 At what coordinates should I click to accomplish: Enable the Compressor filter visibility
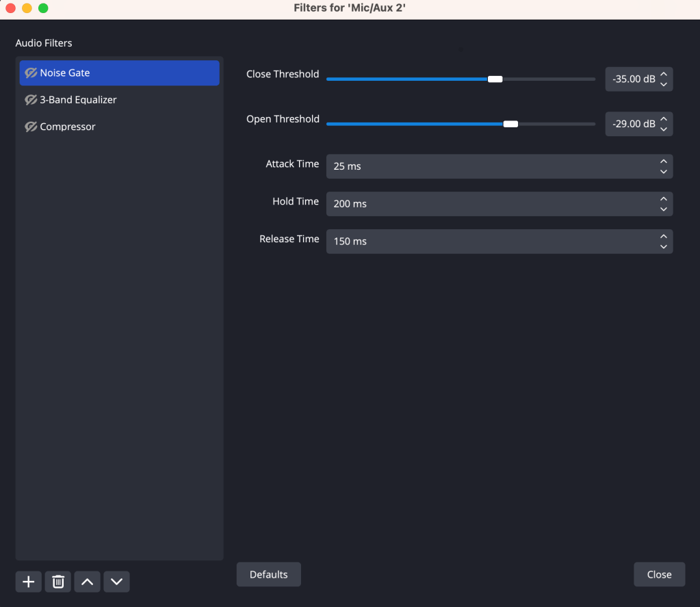(x=31, y=127)
